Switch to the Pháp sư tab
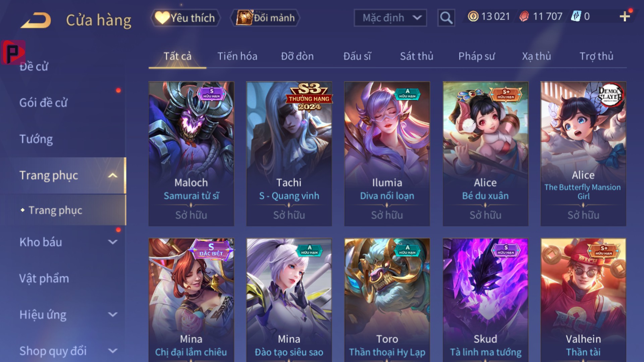This screenshot has width=644, height=362. click(477, 56)
